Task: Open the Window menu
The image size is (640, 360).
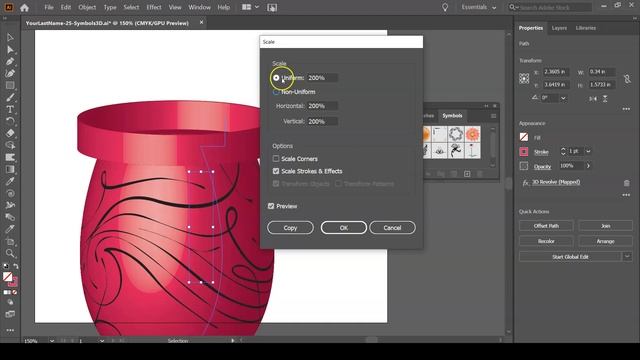Action: tap(199, 7)
